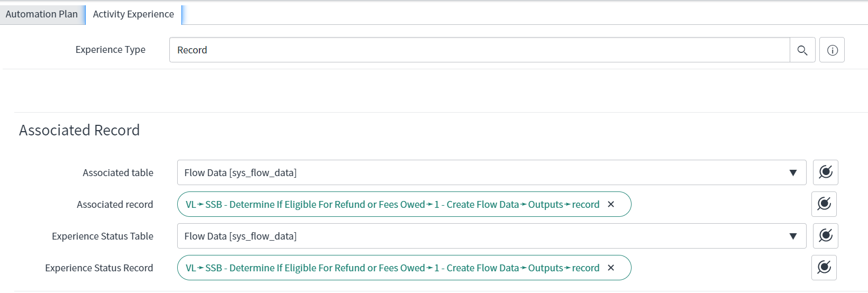Click the Associated Record section heading

(79, 130)
